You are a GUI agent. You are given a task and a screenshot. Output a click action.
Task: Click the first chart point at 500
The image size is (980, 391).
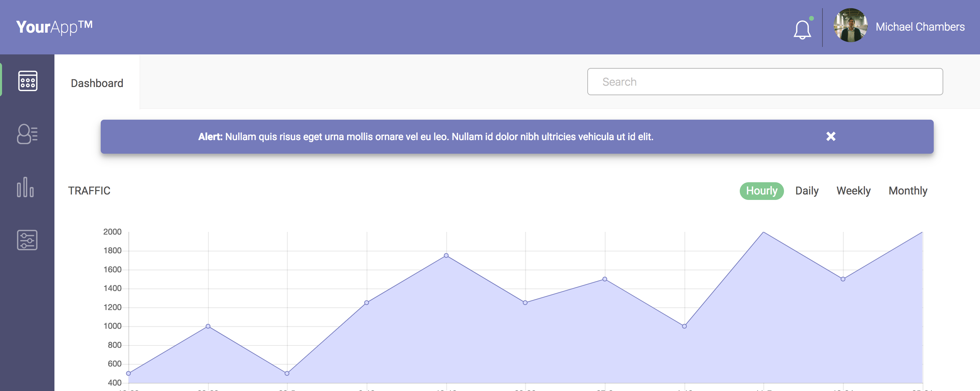129,374
